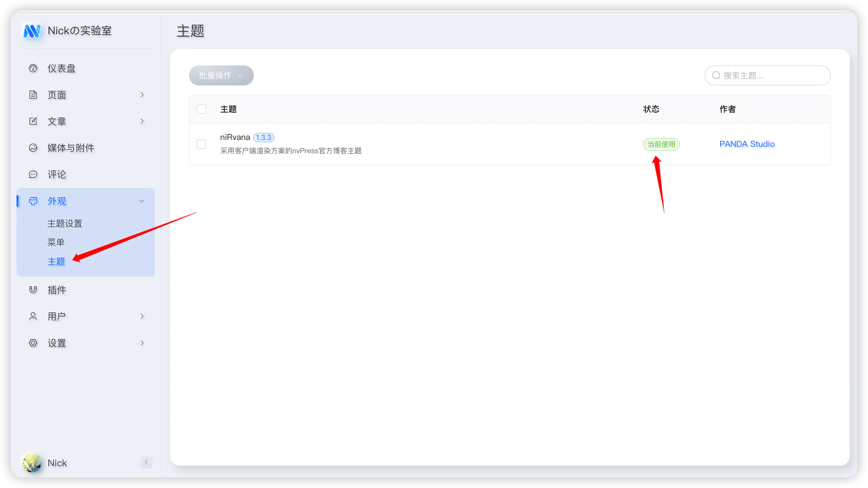Click the 状态 column header
Viewport: 868px width, 488px height.
click(x=651, y=109)
